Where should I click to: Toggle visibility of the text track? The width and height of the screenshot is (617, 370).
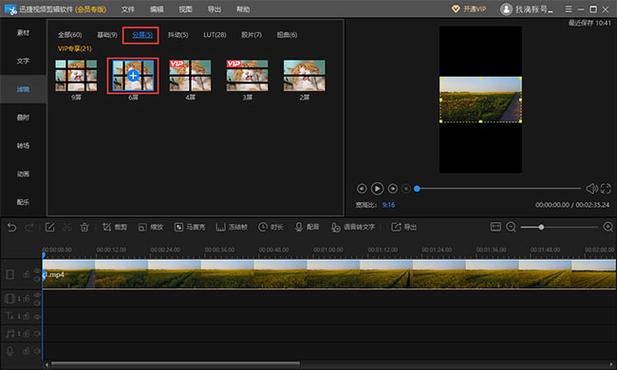(37, 316)
